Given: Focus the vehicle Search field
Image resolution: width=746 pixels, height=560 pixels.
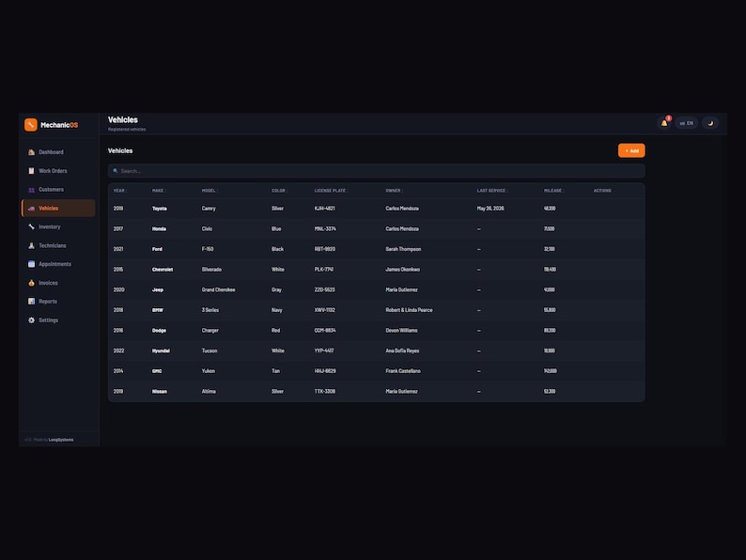Looking at the screenshot, I should [x=377, y=171].
